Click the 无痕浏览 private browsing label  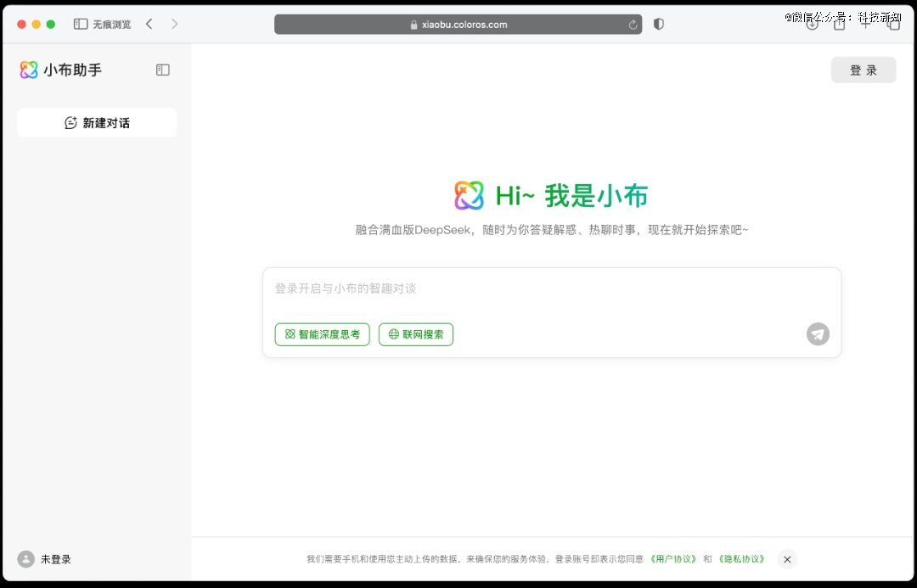click(x=112, y=25)
